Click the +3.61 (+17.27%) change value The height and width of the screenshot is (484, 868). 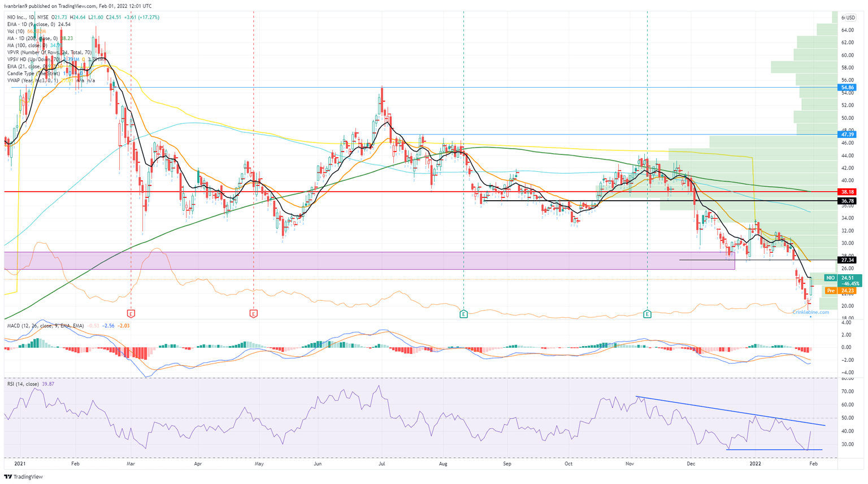point(141,18)
